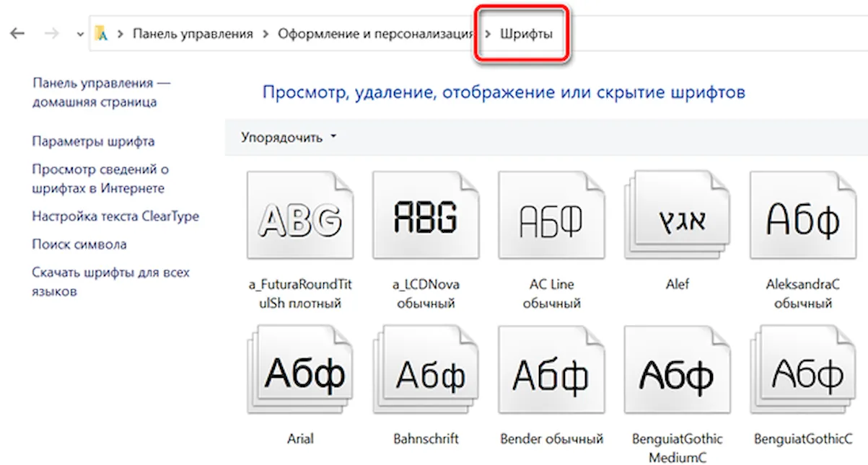
Task: Click the Forward navigation arrow
Action: (52, 34)
